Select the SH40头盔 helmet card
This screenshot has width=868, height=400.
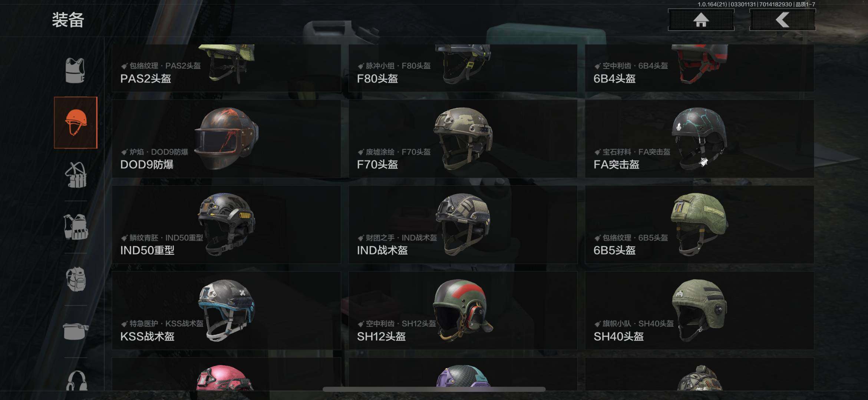pyautogui.click(x=699, y=310)
